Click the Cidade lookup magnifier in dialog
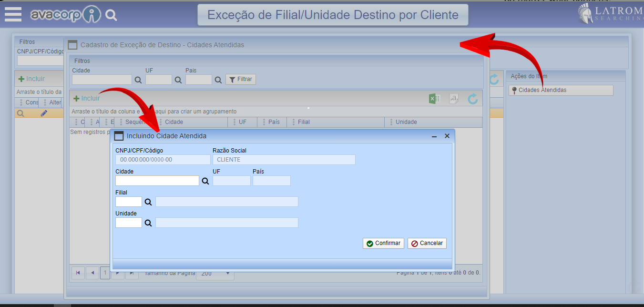Image resolution: width=644 pixels, height=307 pixels. pyautogui.click(x=205, y=181)
